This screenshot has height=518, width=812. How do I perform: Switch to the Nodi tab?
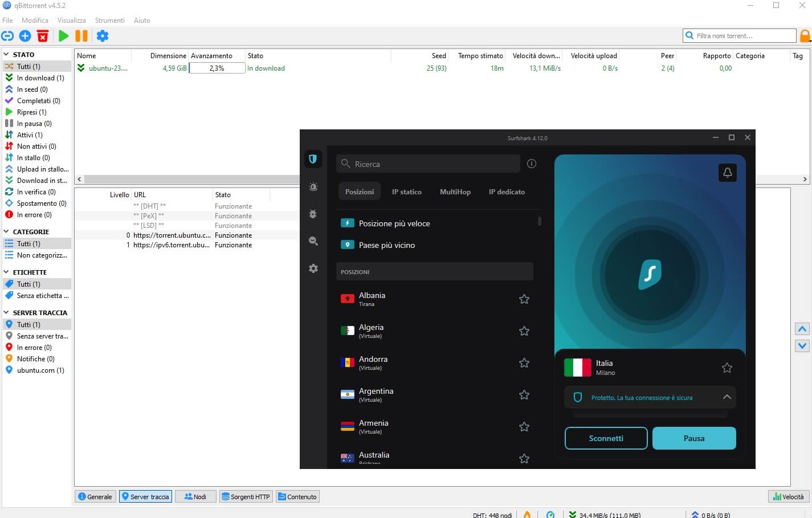[x=195, y=497]
